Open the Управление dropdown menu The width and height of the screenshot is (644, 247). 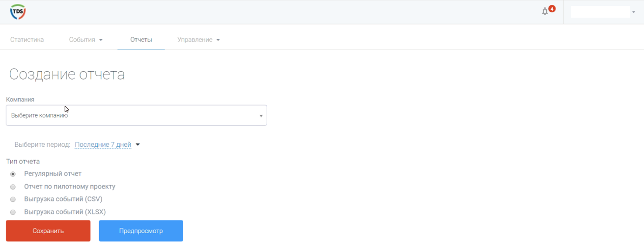[x=198, y=40]
